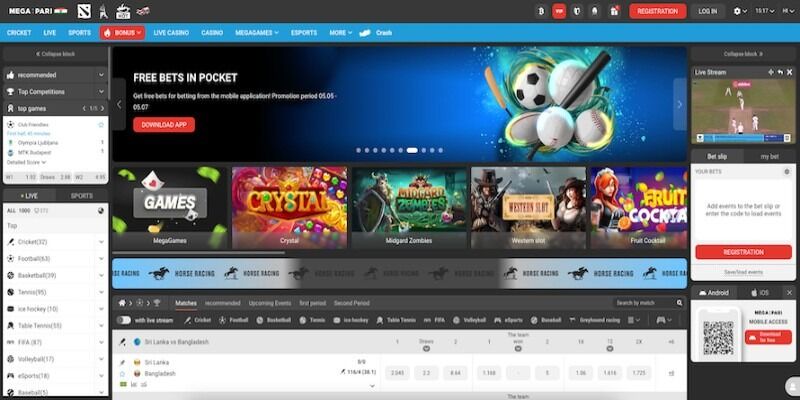Viewport: 800px width, 400px height.
Task: Click the top REGISTRATION button
Action: pos(658,11)
